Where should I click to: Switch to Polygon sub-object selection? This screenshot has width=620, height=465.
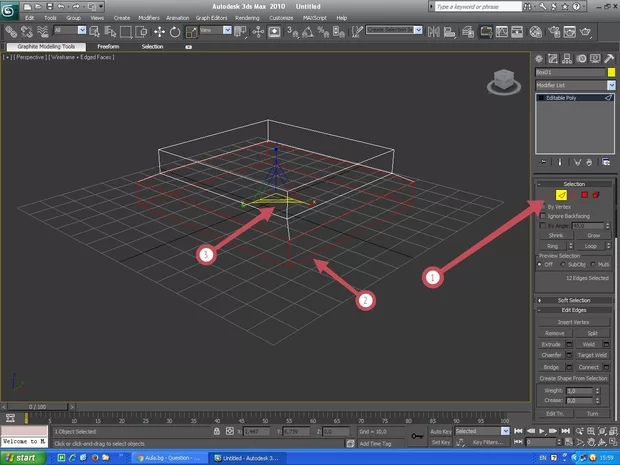click(x=584, y=194)
